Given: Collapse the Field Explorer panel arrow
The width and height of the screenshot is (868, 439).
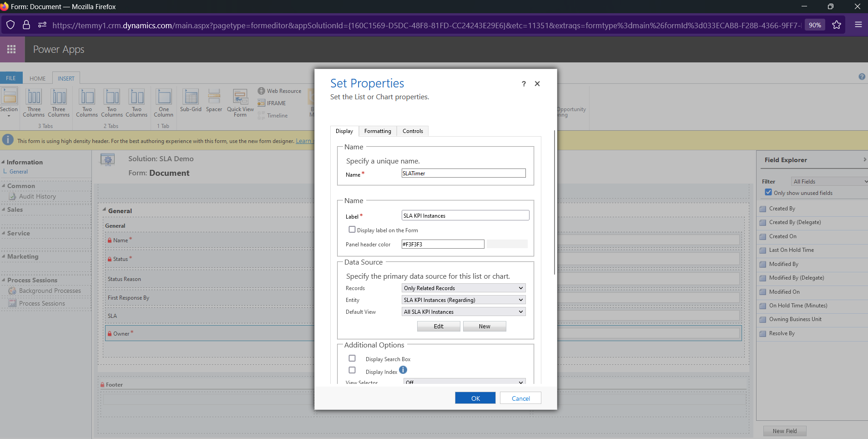Looking at the screenshot, I should point(864,159).
